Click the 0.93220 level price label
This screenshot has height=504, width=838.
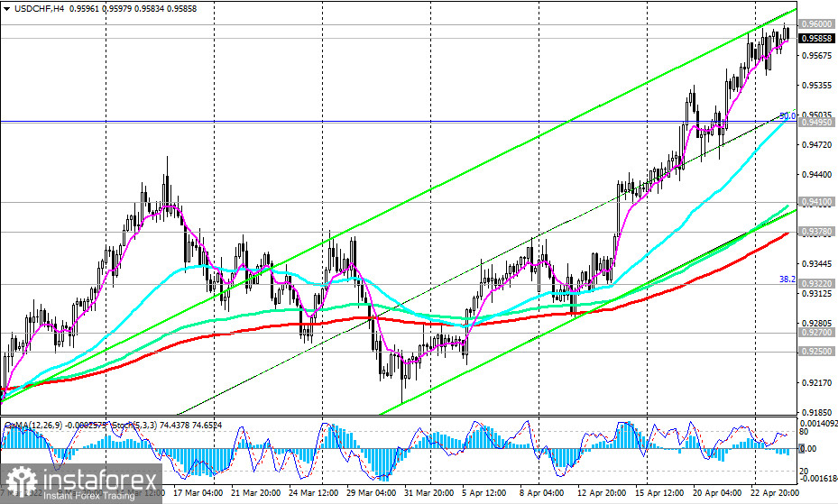tap(817, 283)
